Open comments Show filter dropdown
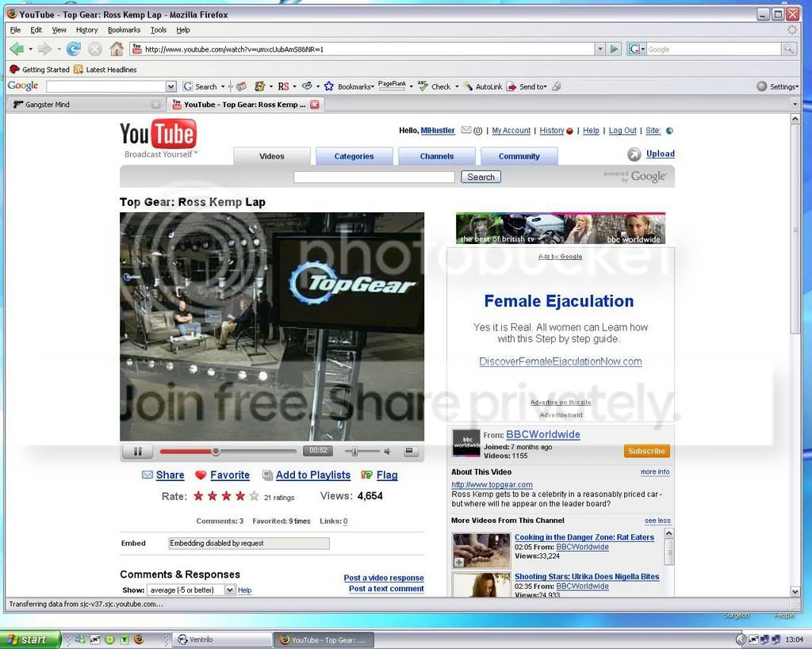Viewport: 812px width, 649px height. tap(230, 590)
